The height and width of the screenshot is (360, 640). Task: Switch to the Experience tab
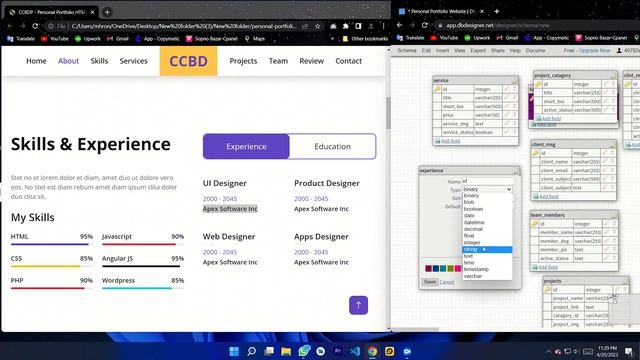(246, 147)
